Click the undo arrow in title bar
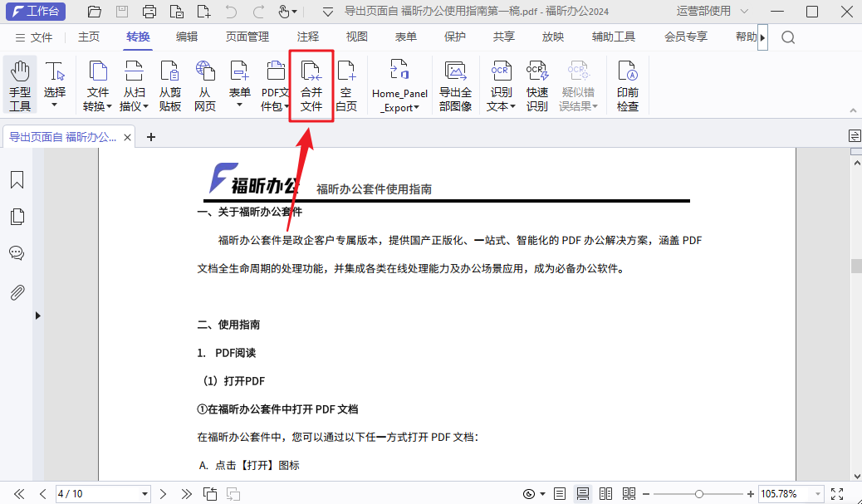This screenshot has width=862, height=504. coord(231,12)
